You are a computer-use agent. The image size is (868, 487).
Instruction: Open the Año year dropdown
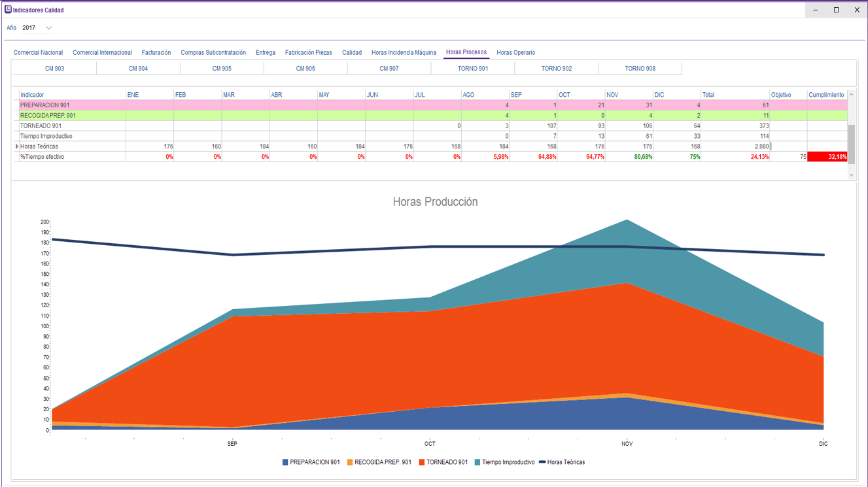coord(48,28)
